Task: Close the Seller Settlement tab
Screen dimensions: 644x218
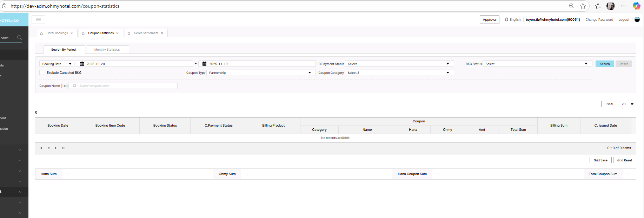Action: click(x=162, y=33)
